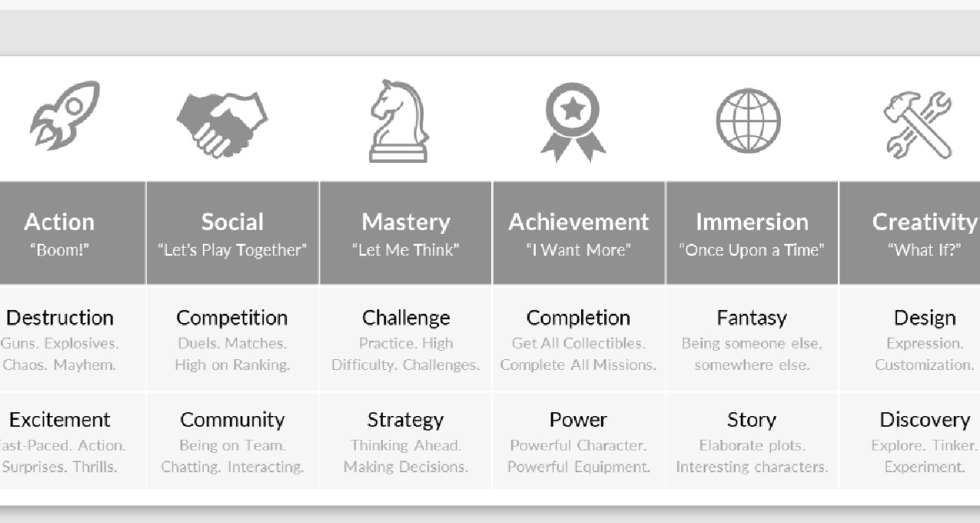
Task: Open the Social "Let's Play Together" header
Action: tap(233, 233)
